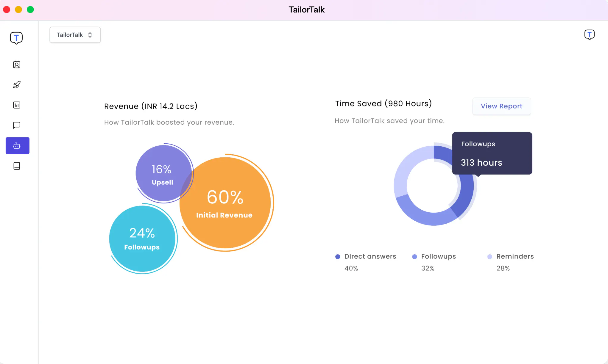Click the red close window button
Screen dimensions: 608x364
[x=7, y=10]
